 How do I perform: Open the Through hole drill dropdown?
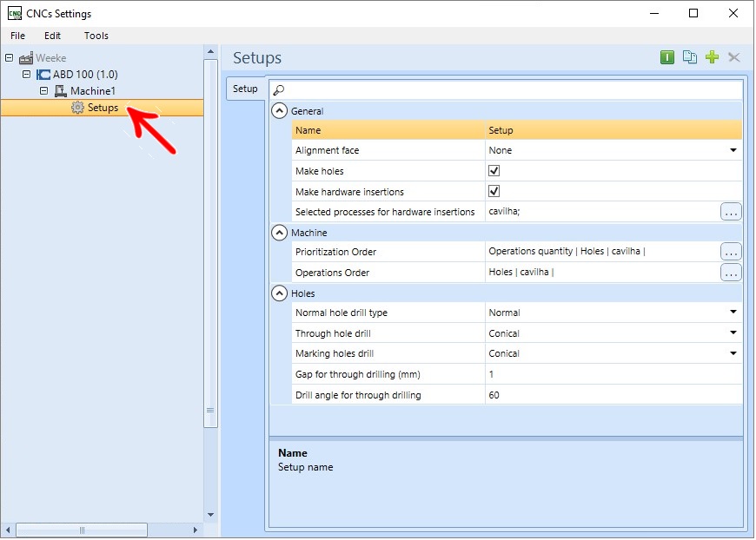click(x=733, y=333)
